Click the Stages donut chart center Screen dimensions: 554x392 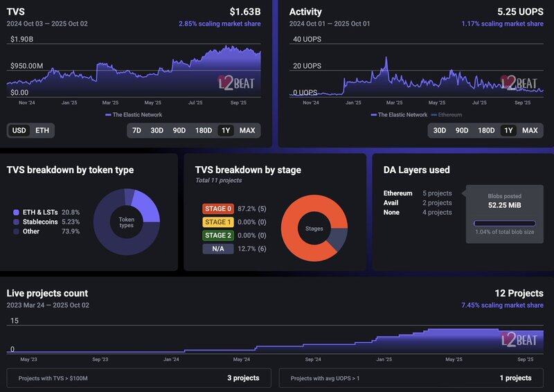point(314,228)
